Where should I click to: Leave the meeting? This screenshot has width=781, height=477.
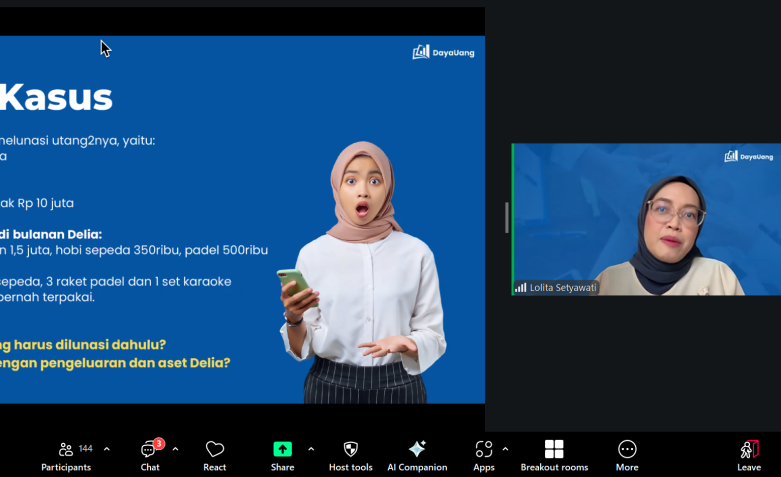click(x=749, y=455)
